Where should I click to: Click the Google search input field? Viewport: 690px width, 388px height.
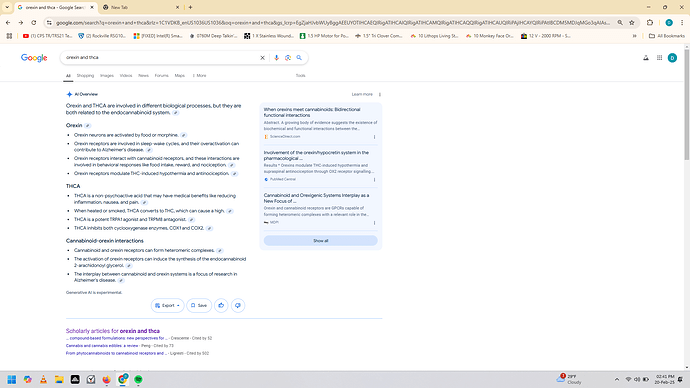point(161,58)
